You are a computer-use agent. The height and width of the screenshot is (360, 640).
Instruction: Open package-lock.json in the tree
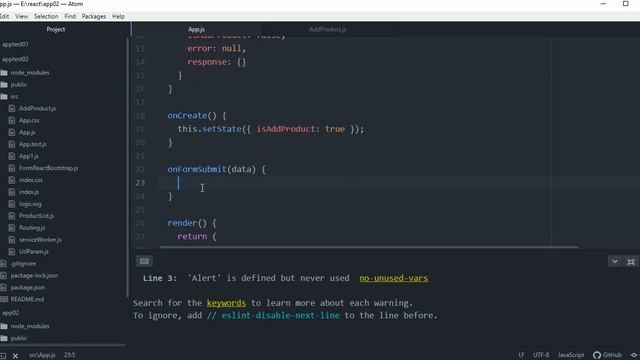pos(34,276)
